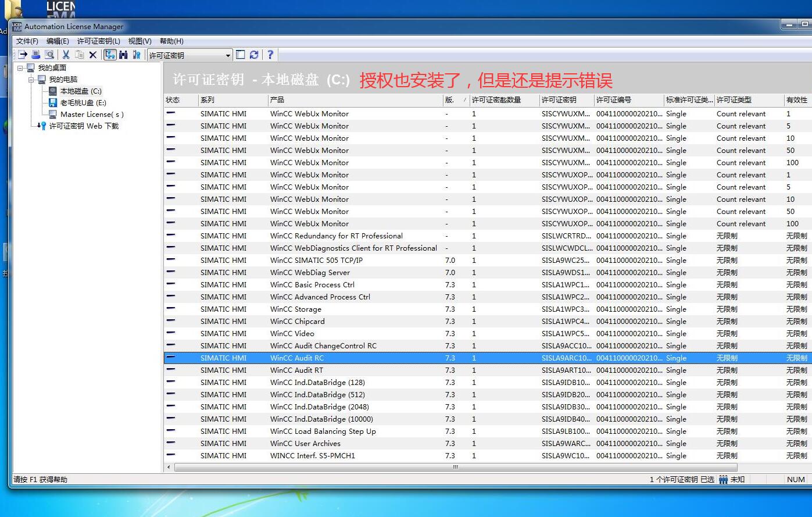
Task: Click the blue question mark Help icon
Action: coord(270,55)
